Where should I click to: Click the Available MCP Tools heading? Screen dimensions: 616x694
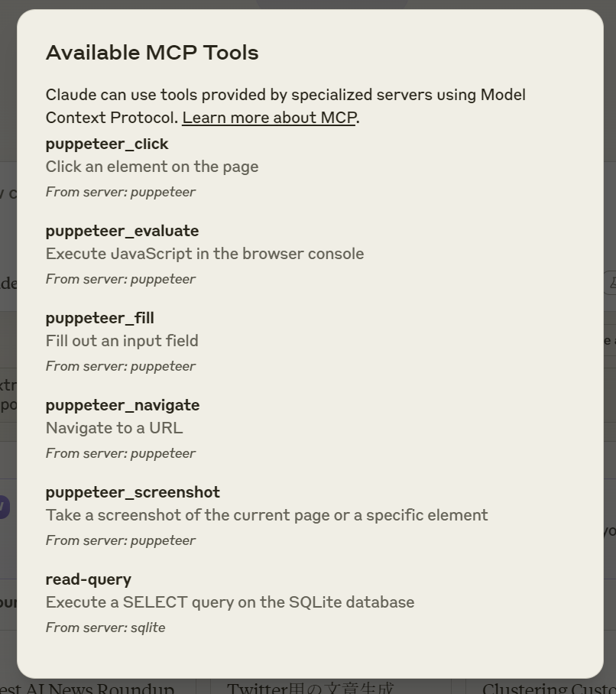click(152, 53)
